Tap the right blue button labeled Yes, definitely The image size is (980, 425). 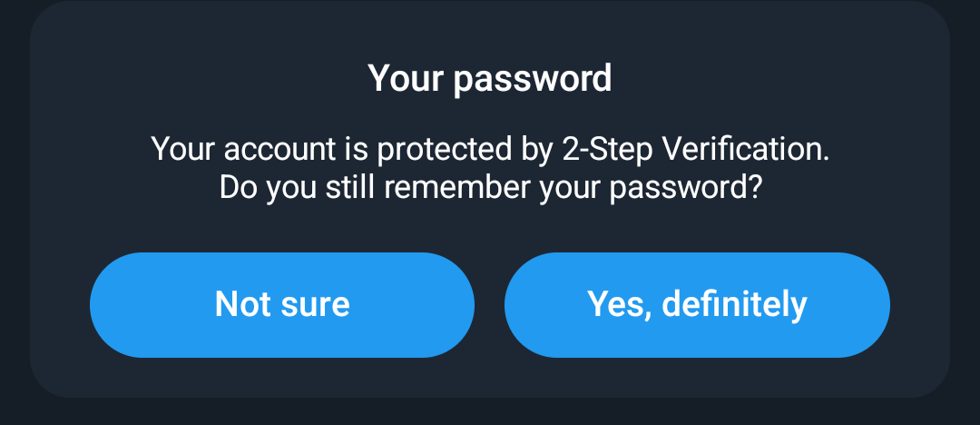[x=697, y=305]
